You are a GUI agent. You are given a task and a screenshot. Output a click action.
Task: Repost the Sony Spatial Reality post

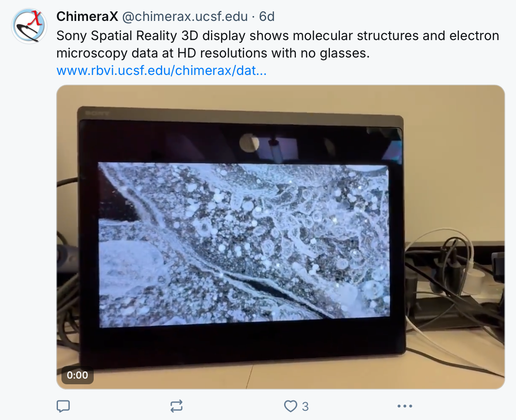point(177,406)
